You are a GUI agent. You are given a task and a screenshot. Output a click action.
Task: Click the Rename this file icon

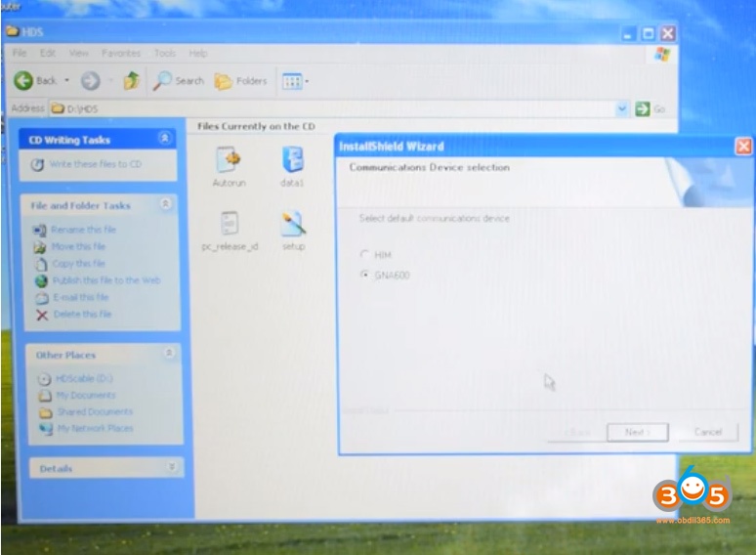click(39, 230)
